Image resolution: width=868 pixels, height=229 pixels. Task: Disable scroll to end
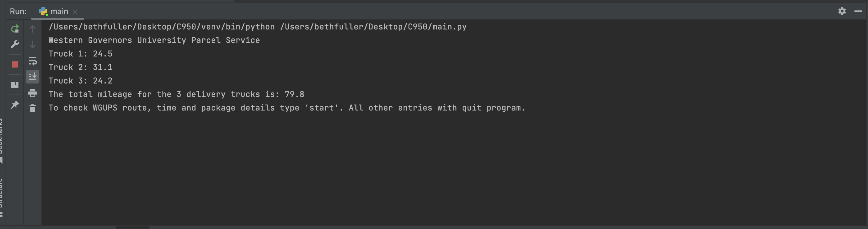tap(33, 76)
